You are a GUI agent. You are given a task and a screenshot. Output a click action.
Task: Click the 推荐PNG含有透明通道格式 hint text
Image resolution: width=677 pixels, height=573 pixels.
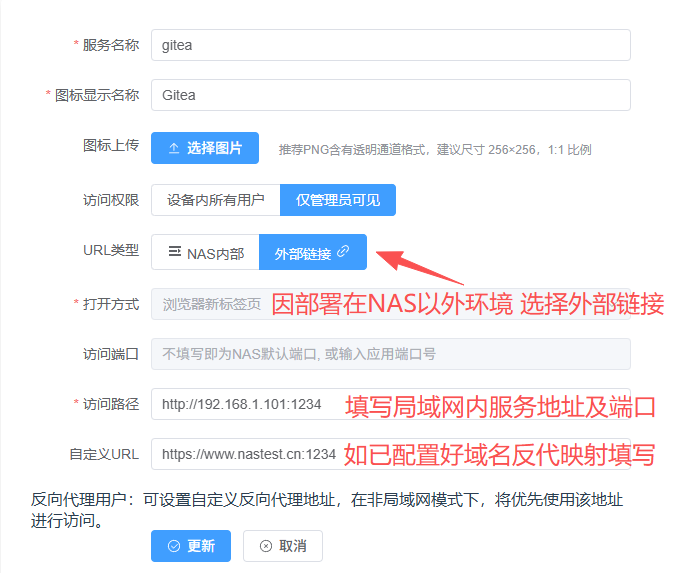435,150
